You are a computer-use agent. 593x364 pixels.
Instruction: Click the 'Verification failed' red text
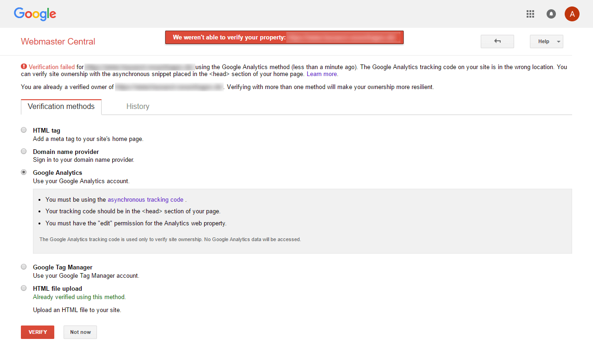coord(52,67)
